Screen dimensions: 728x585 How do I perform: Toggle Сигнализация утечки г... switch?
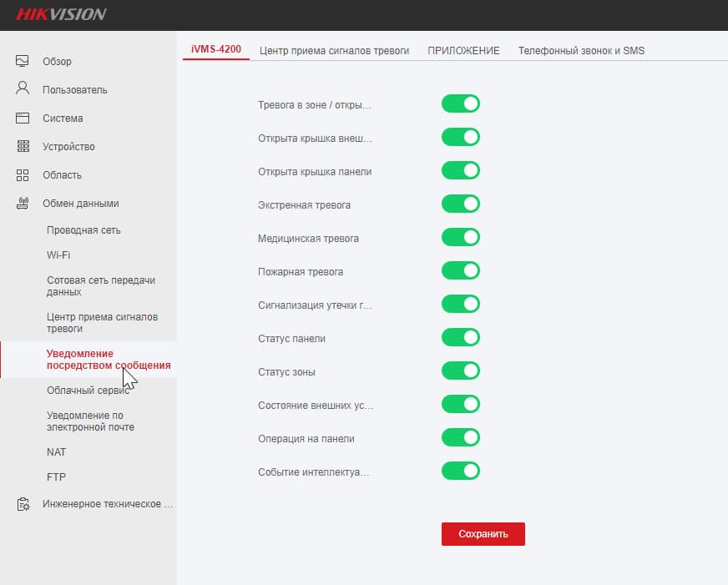tap(460, 305)
